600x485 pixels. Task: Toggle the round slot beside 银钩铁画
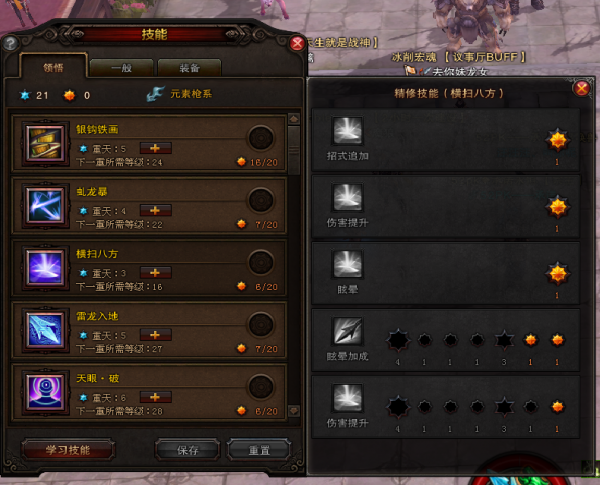[x=261, y=138]
